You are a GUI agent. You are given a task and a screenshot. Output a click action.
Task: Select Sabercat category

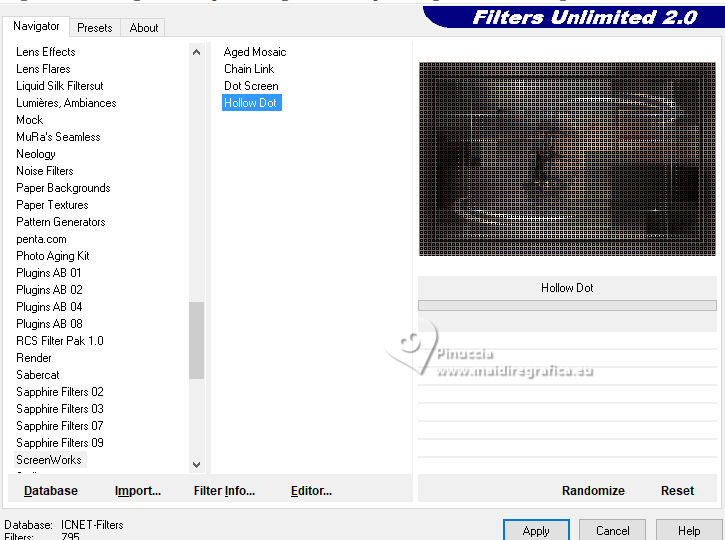point(38,375)
